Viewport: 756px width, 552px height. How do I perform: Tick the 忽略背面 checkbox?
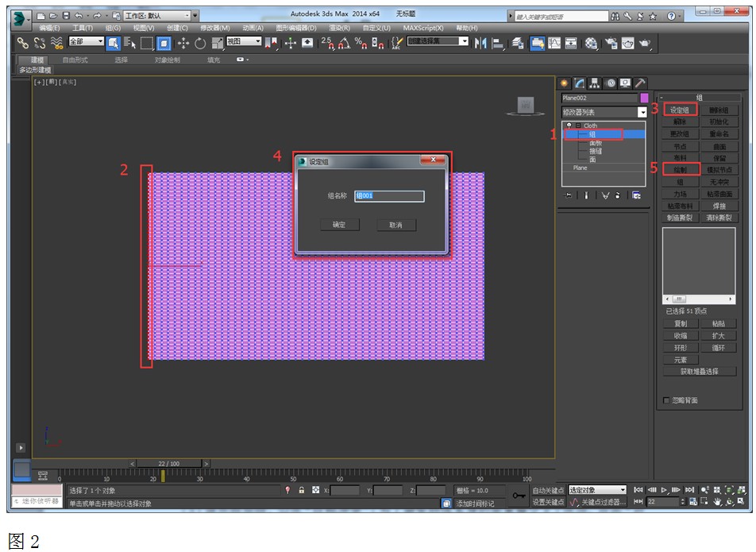tap(666, 400)
